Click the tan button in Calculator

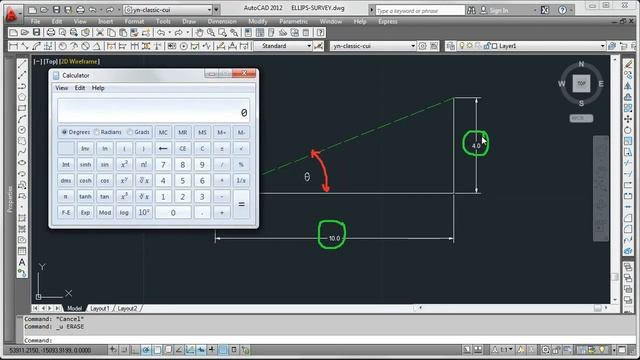point(105,197)
